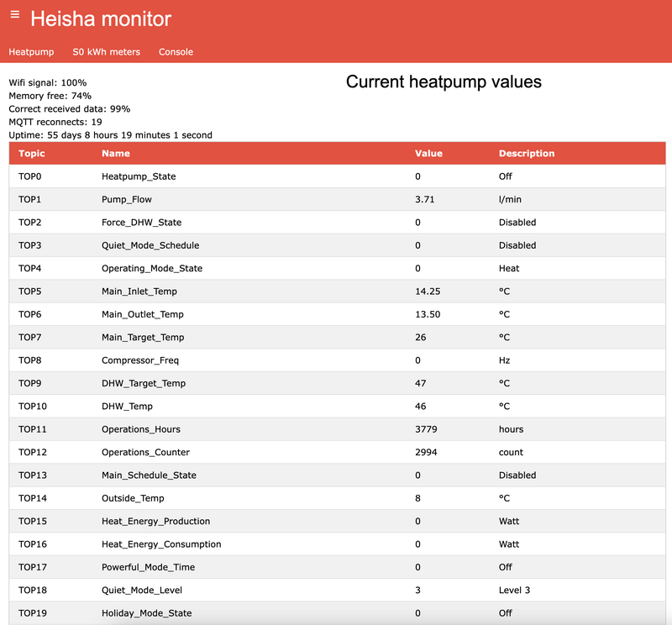The image size is (672, 625).
Task: Open the hamburger menu icon
Action: pos(14,14)
